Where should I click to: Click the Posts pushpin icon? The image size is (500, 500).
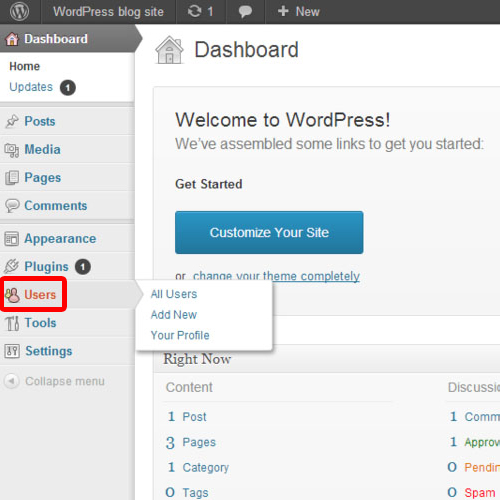(12, 121)
